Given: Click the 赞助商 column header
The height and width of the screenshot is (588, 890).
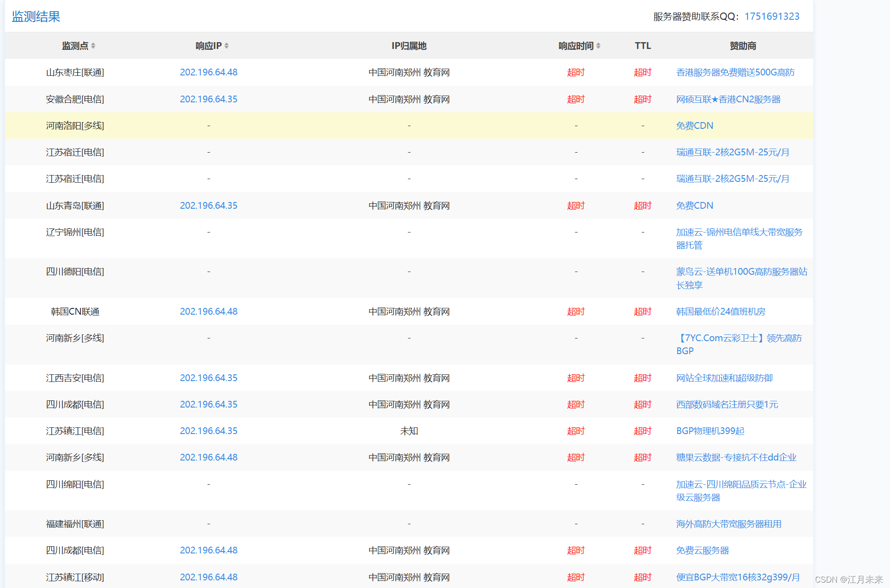Looking at the screenshot, I should [x=743, y=46].
